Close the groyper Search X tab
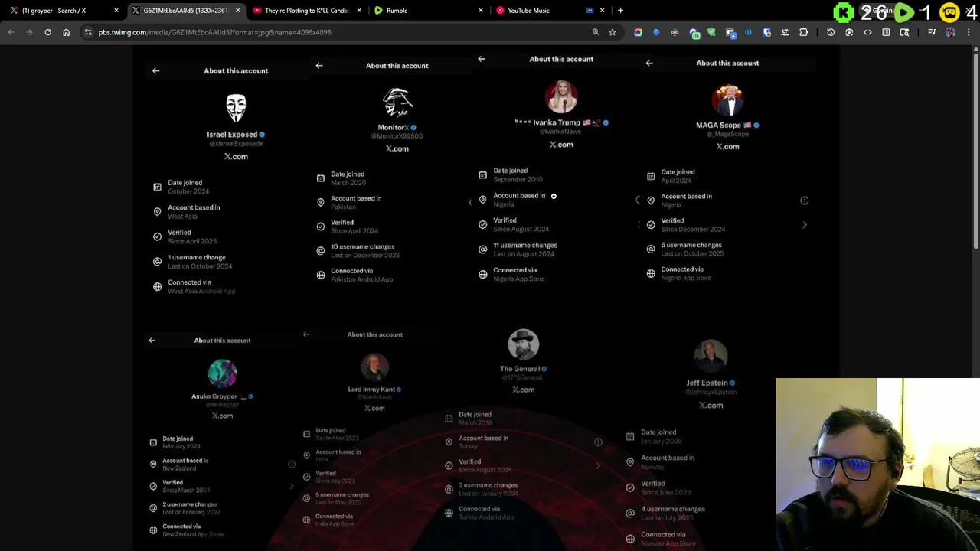The height and width of the screenshot is (551, 980). coord(116,11)
